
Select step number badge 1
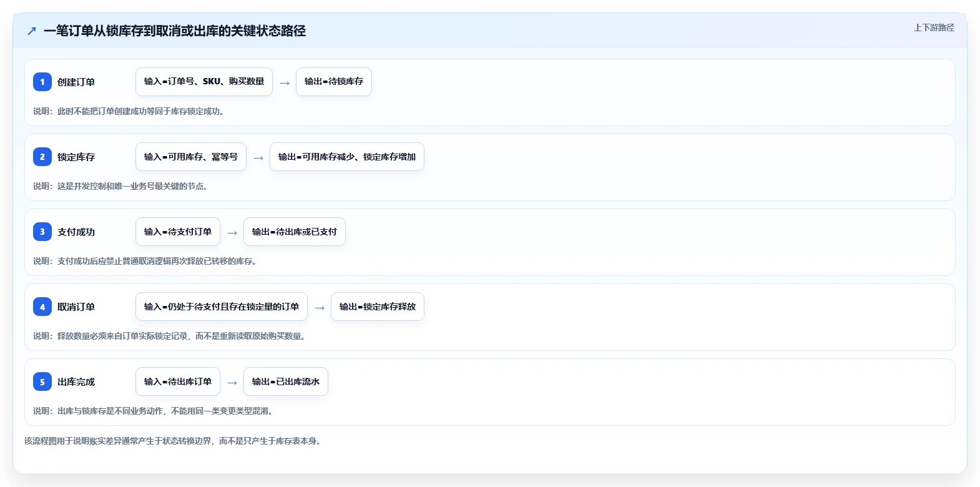click(x=42, y=82)
